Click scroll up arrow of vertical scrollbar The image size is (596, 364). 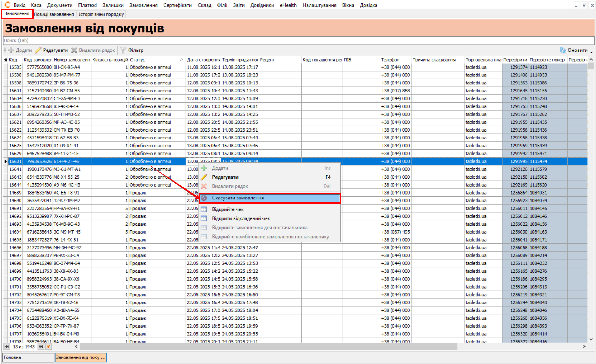click(591, 60)
